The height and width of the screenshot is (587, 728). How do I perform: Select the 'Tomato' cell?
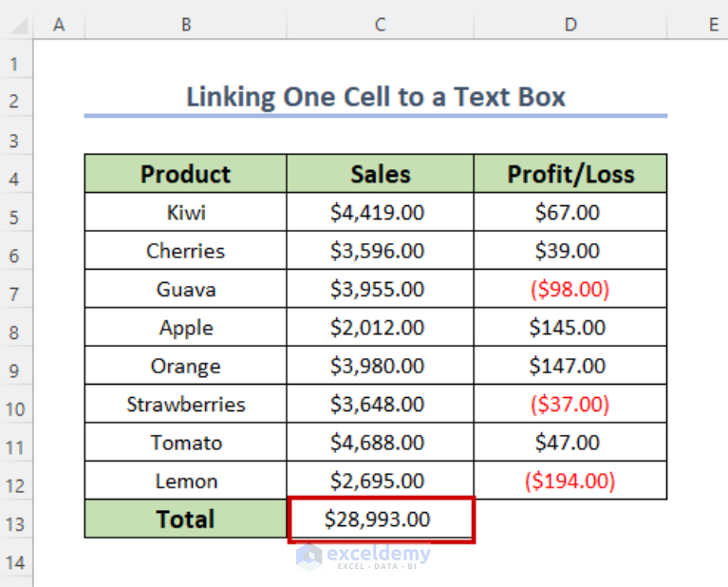[186, 442]
